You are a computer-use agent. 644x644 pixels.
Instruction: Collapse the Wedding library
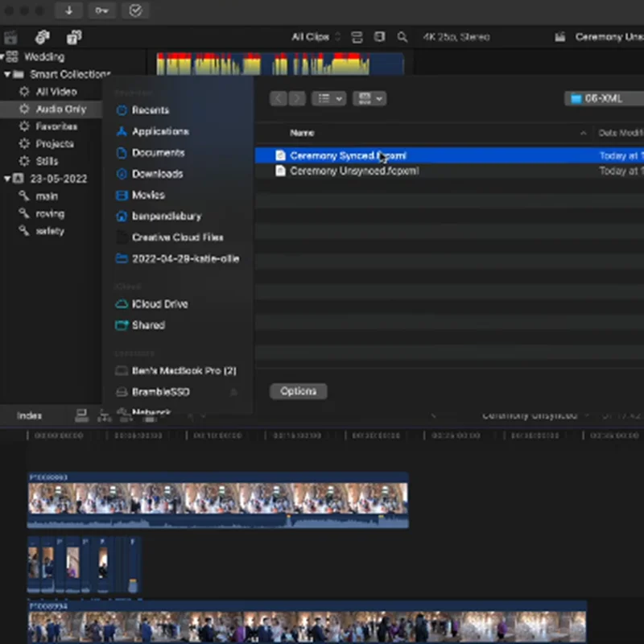(x=2, y=56)
